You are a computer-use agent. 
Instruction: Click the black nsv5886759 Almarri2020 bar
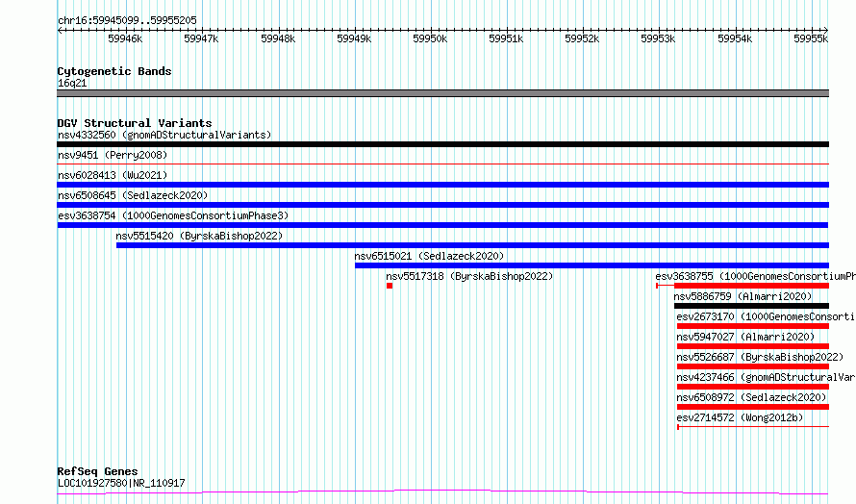coord(752,306)
